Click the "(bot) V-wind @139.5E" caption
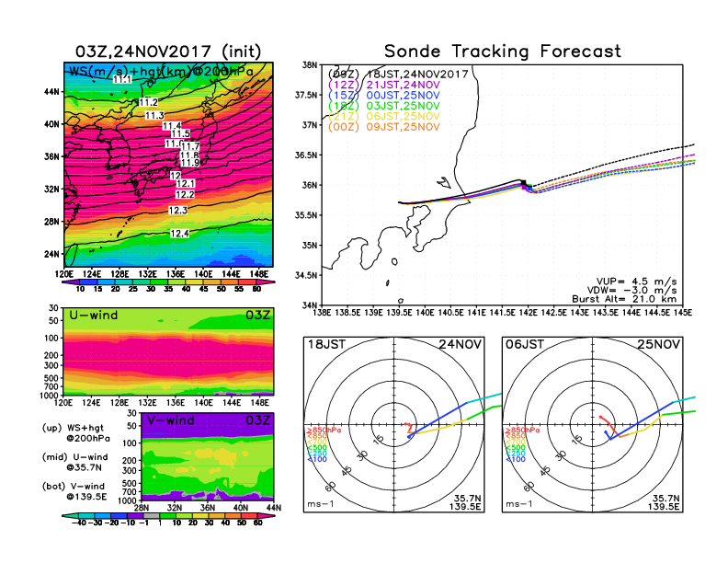This screenshot has height=563, width=728. click(74, 491)
